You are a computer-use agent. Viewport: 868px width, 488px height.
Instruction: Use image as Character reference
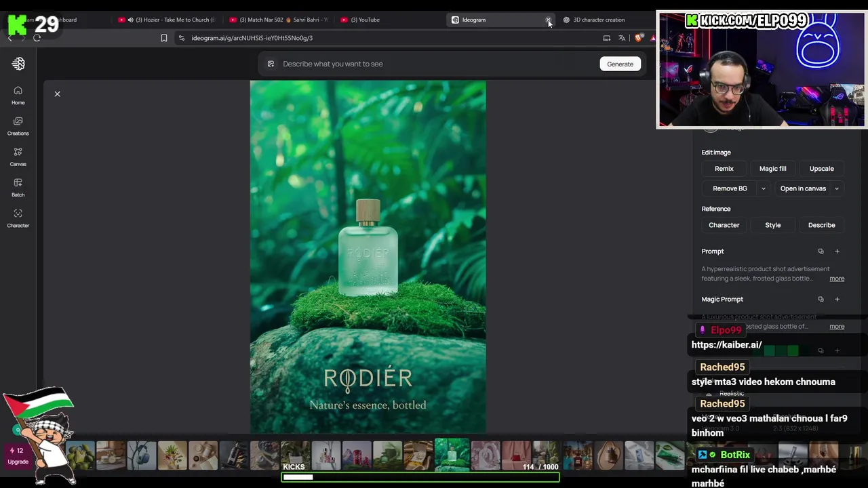click(x=724, y=225)
